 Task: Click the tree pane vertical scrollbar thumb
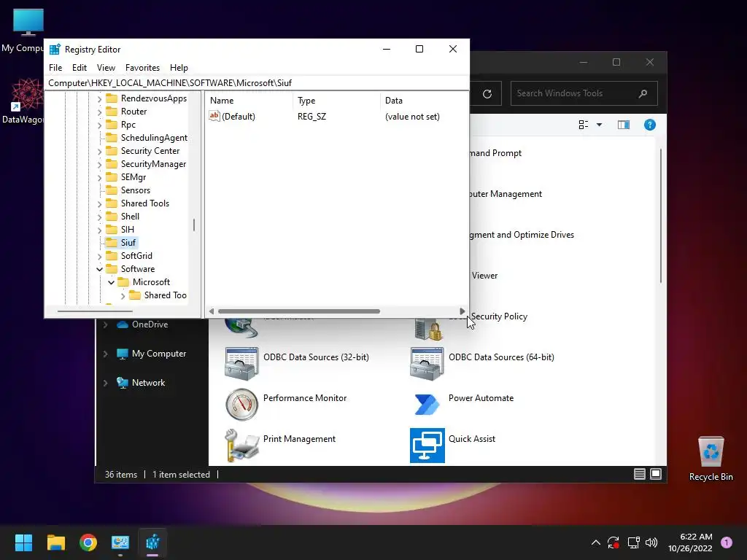click(x=194, y=225)
